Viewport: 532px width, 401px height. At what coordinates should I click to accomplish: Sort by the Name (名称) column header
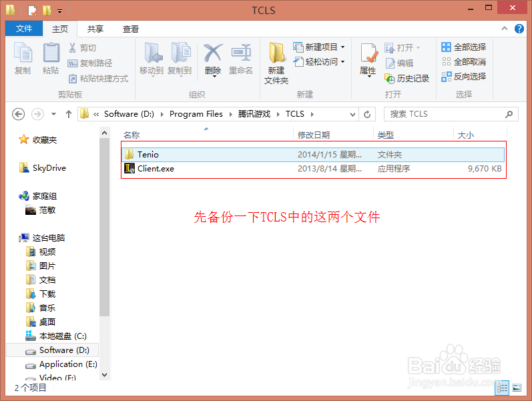point(206,135)
